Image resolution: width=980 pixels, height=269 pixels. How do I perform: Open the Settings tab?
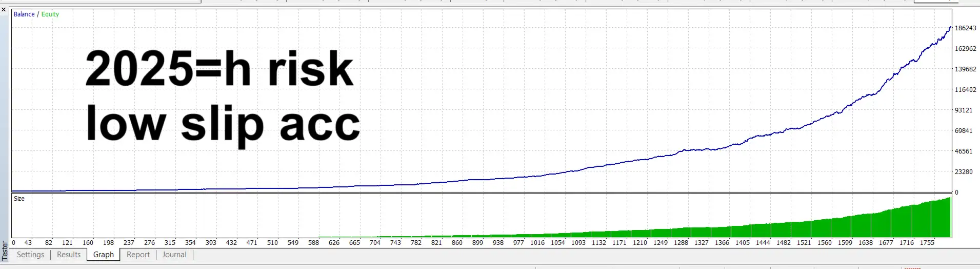(30, 255)
